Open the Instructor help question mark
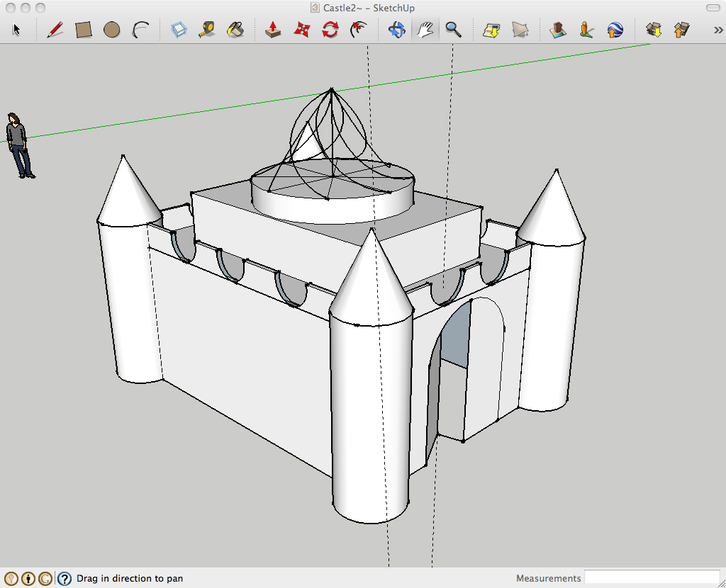The height and width of the screenshot is (588, 726). [65, 579]
